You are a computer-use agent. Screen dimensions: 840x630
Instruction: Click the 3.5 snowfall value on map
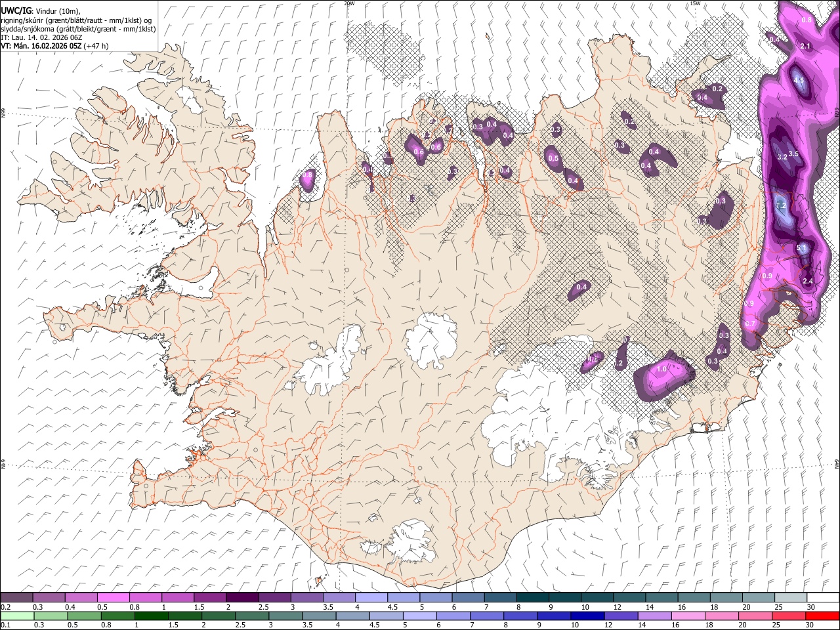793,154
